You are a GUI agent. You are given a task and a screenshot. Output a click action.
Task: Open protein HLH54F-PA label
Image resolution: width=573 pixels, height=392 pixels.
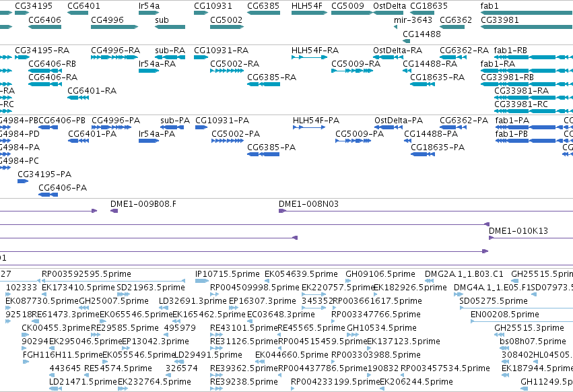point(316,121)
